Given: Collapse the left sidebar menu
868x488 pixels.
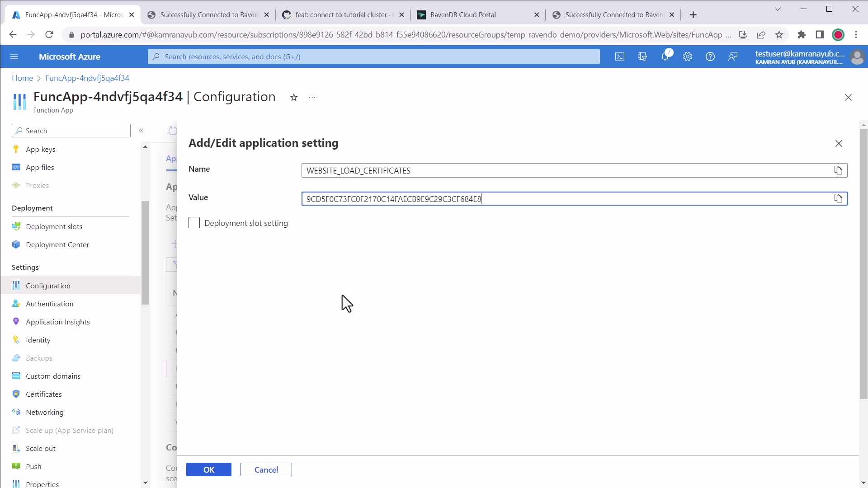Looking at the screenshot, I should [141, 131].
